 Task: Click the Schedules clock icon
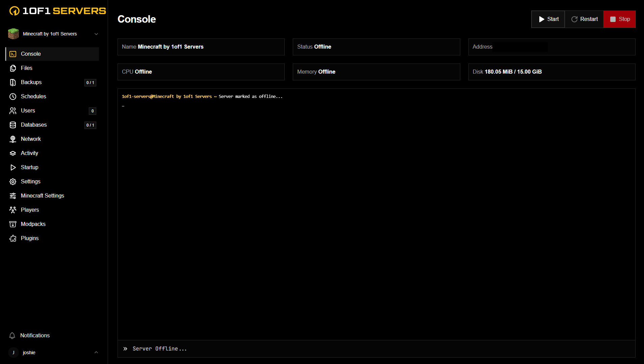click(x=13, y=97)
